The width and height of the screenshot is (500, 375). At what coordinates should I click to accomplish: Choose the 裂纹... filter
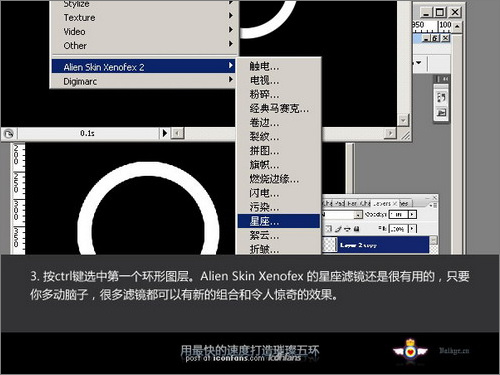[279, 137]
